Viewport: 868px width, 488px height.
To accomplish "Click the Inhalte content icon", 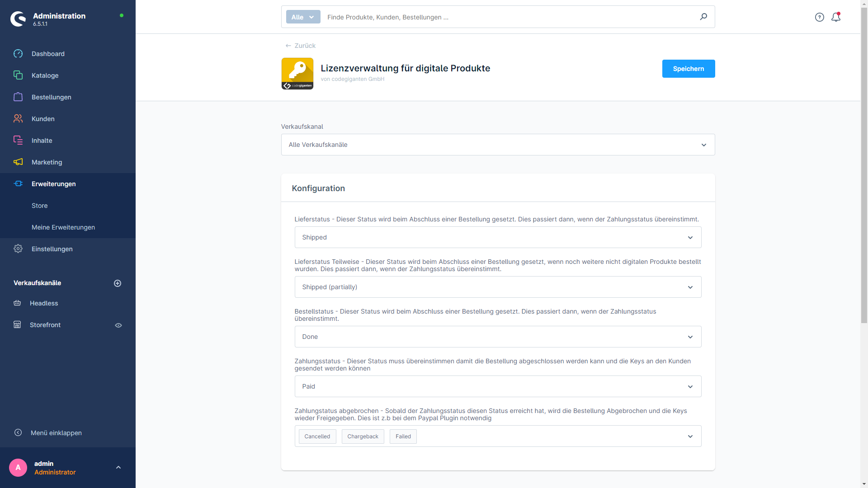I will point(18,141).
